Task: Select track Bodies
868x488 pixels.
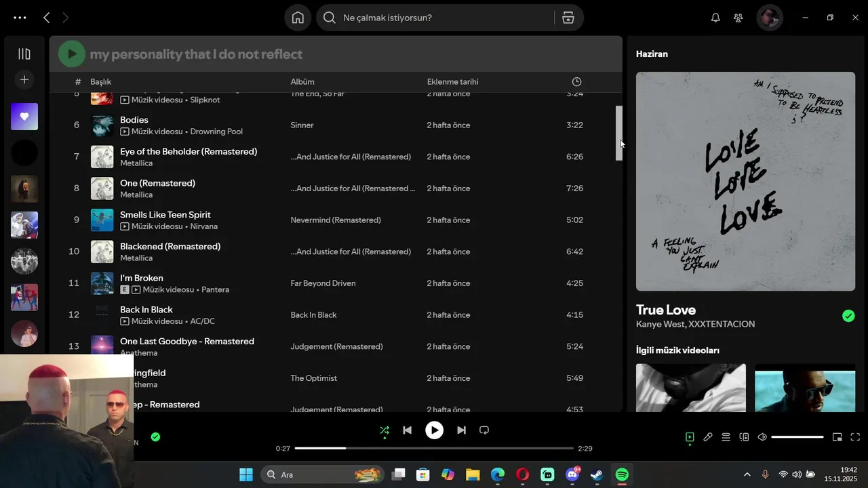Action: pyautogui.click(x=134, y=120)
